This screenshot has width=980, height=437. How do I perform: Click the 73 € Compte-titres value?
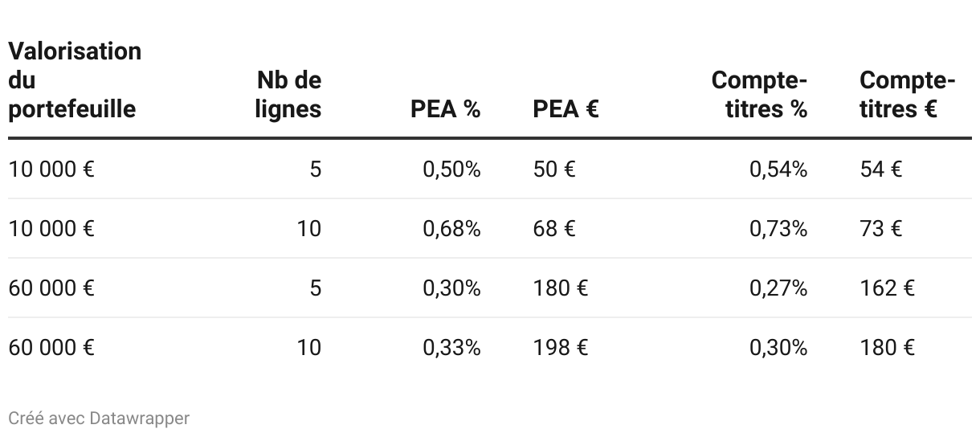click(x=880, y=229)
